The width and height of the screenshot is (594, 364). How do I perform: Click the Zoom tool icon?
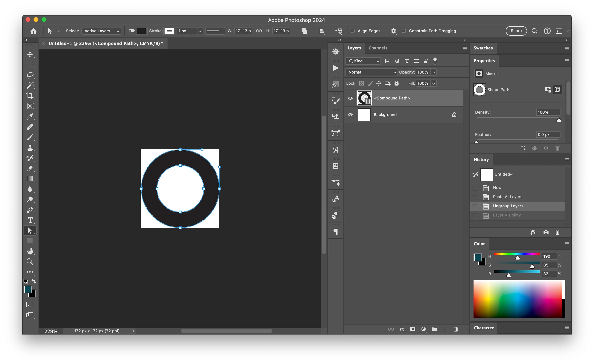30,262
